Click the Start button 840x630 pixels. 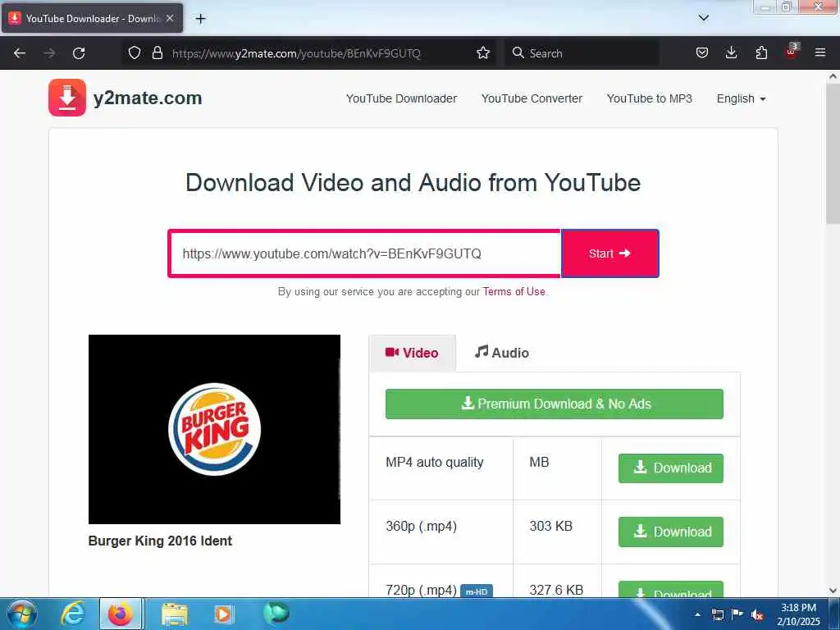(609, 253)
